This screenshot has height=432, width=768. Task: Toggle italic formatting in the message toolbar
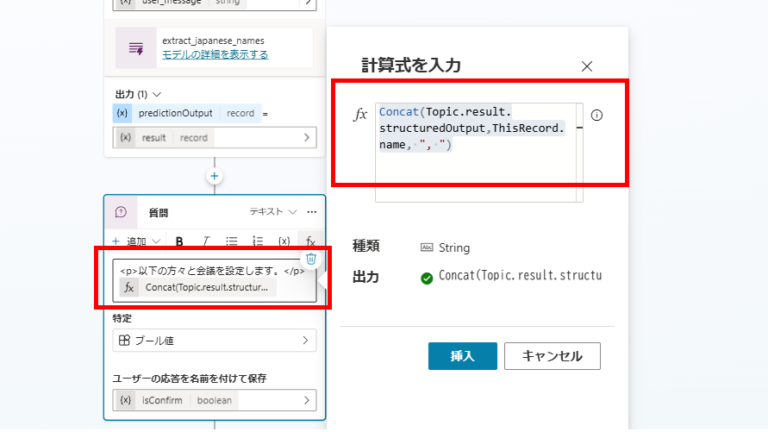pos(206,241)
